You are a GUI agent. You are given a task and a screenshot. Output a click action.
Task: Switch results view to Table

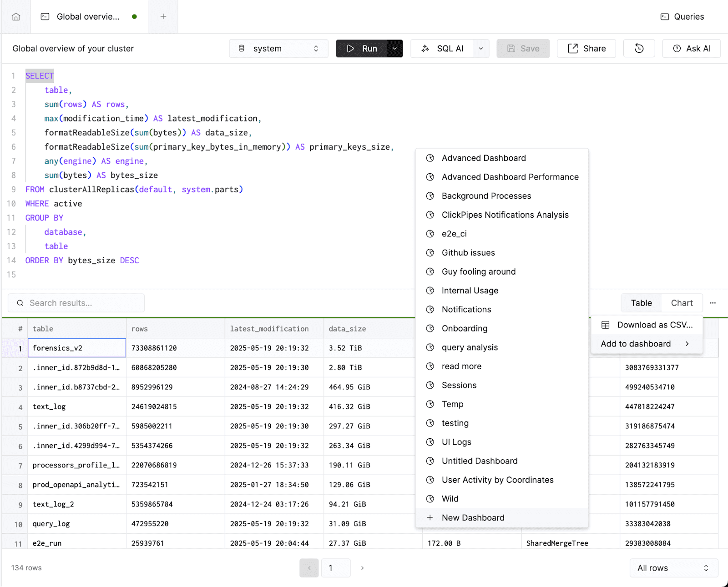tap(641, 303)
